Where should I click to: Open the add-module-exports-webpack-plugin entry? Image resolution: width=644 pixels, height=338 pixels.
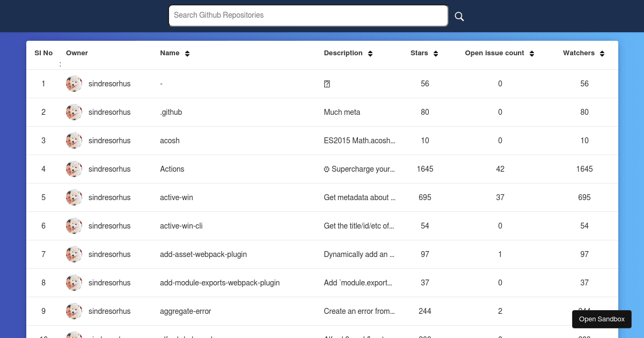pos(219,283)
